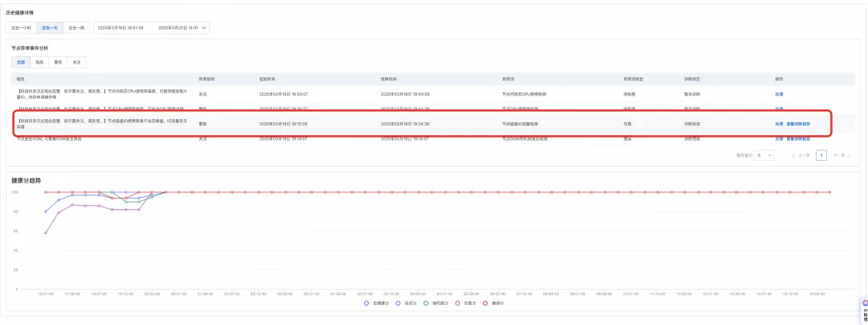Select the 过去一小时 time range
The width and height of the screenshot is (868, 325).
coord(22,27)
